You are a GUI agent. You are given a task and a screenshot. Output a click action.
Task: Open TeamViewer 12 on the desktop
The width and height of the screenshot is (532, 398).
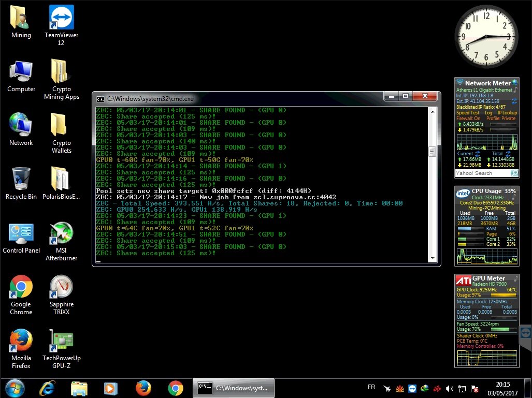[61, 18]
